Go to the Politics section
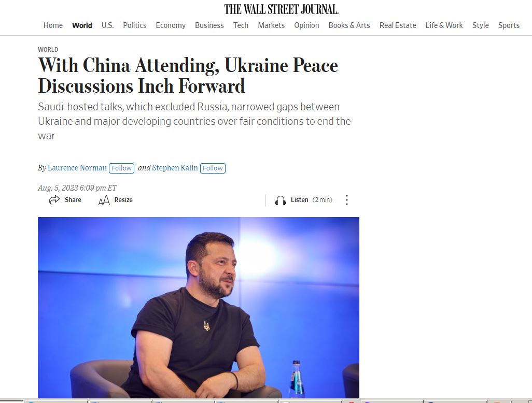Viewport: 532px width, 403px height. tap(135, 25)
